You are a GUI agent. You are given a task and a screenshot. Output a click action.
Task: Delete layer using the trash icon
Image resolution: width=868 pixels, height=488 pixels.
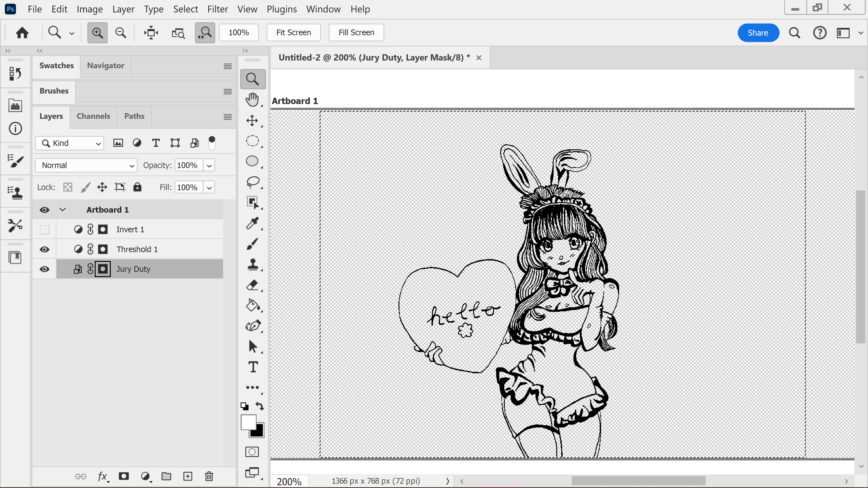pos(209,476)
